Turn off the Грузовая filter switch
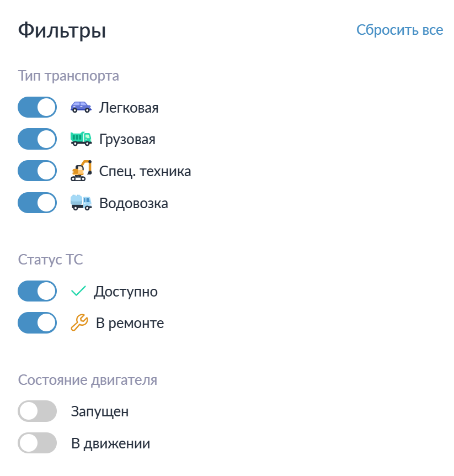Viewport: 454px width, 476px height. [x=38, y=139]
